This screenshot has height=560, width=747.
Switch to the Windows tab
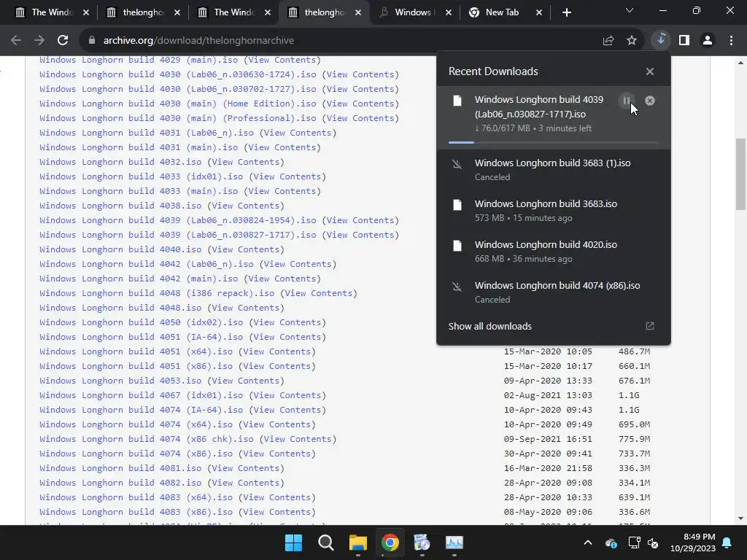tap(414, 12)
